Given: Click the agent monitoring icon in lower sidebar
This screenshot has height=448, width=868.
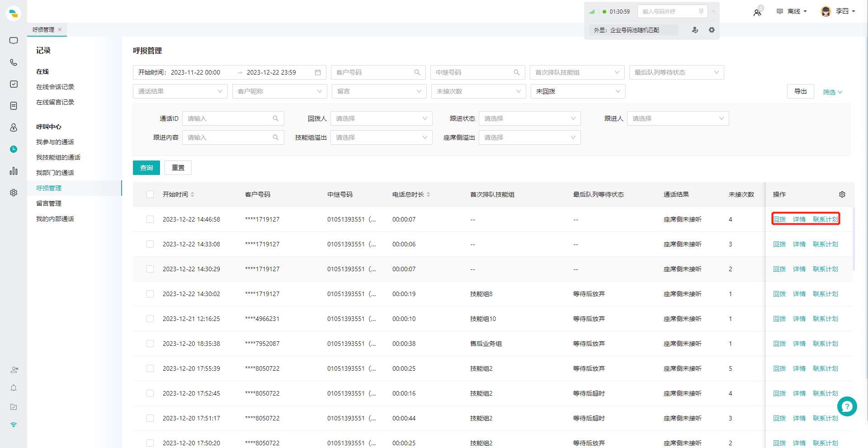Looking at the screenshot, I should pyautogui.click(x=14, y=370).
